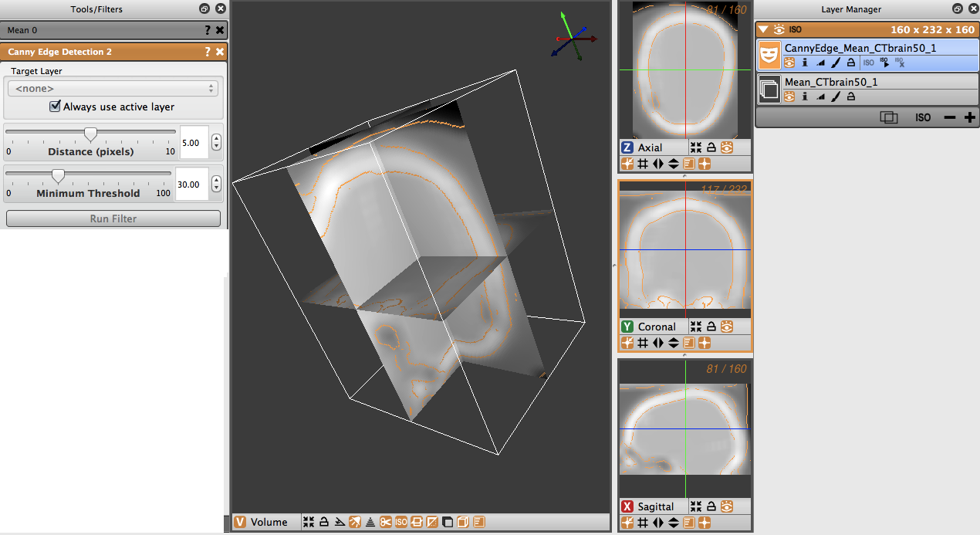Hide the CannyEdge_Mean_CTbrain50_1 layer with eye icon
The height and width of the screenshot is (535, 980).
[x=789, y=63]
